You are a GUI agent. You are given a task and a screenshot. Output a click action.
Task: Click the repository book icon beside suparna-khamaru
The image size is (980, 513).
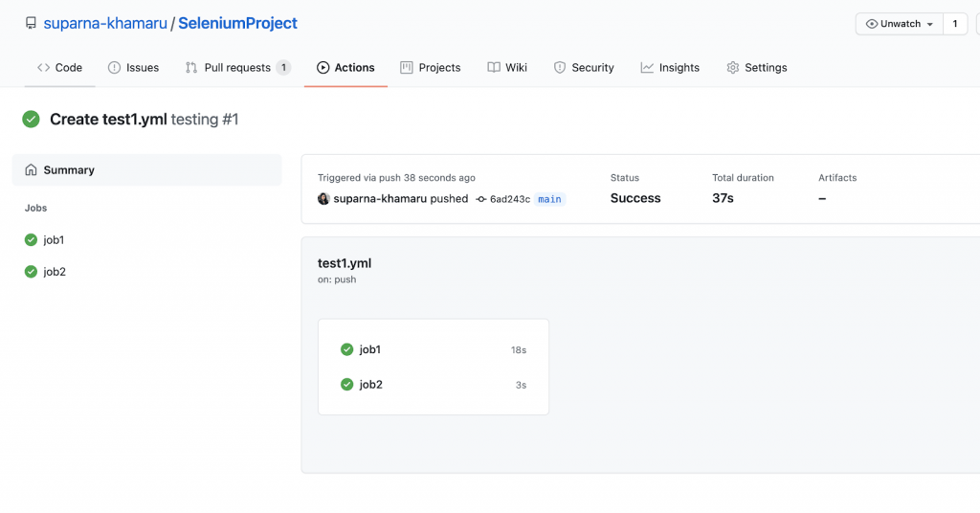31,23
